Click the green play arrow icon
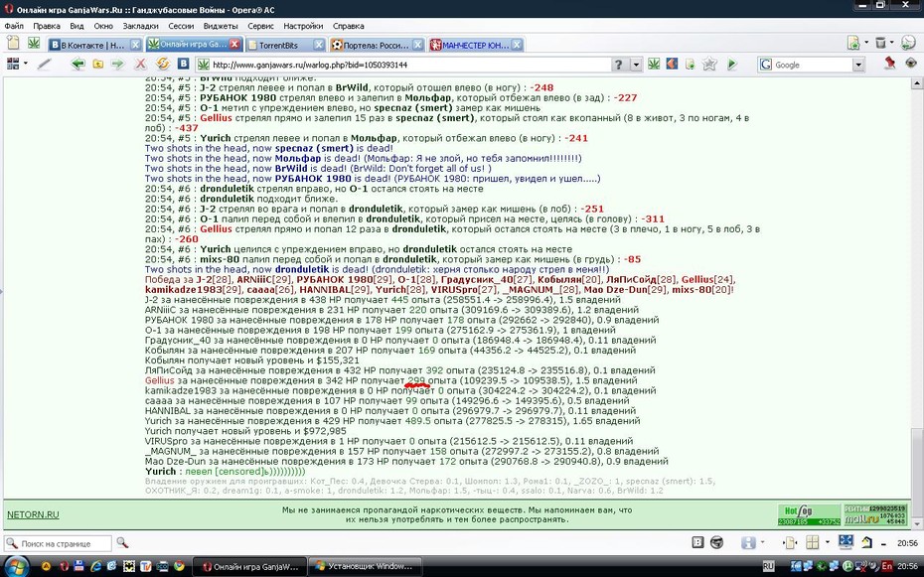 click(732, 64)
